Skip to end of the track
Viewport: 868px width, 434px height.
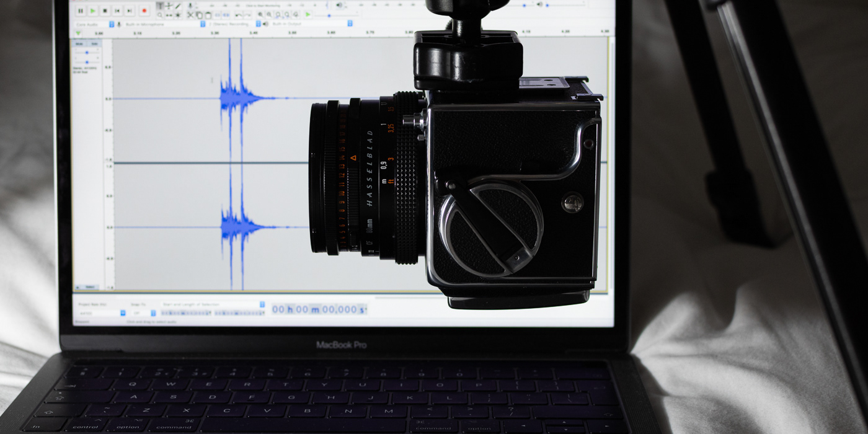coord(129,11)
